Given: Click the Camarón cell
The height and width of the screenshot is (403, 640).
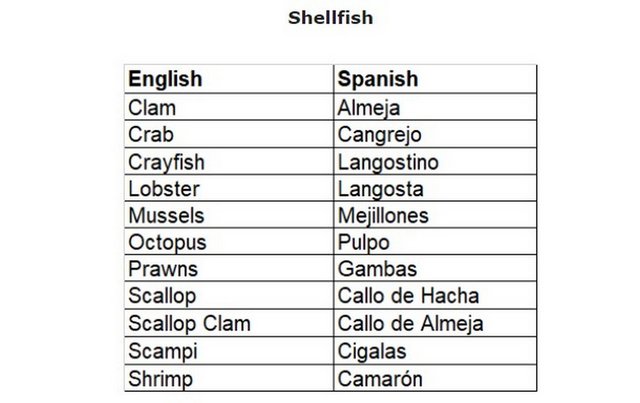Looking at the screenshot, I should pyautogui.click(x=380, y=379).
